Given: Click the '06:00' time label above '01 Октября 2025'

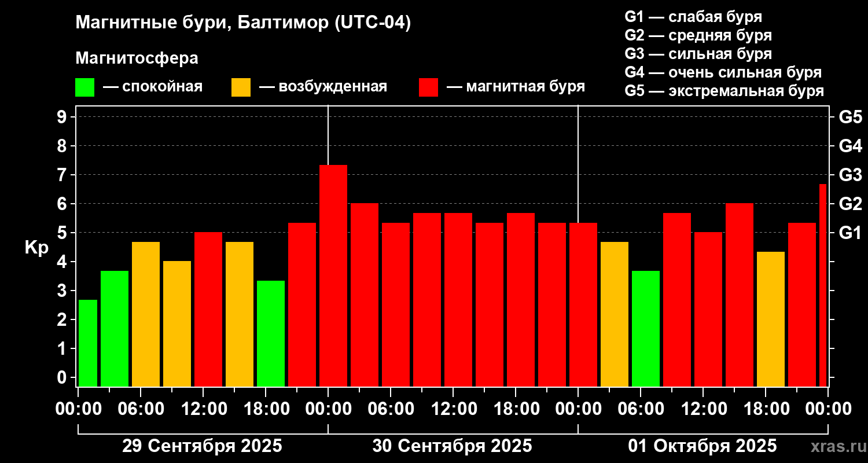Looking at the screenshot, I should (641, 409).
